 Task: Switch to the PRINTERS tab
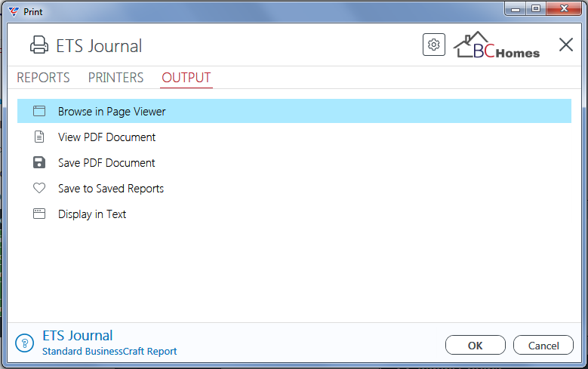click(116, 78)
